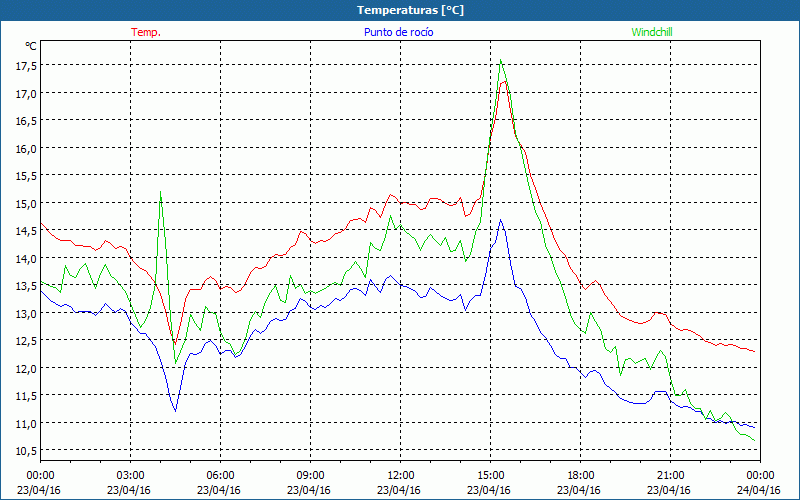The image size is (800, 500).
Task: Click the °C unit label on the axis
Action: click(x=31, y=46)
